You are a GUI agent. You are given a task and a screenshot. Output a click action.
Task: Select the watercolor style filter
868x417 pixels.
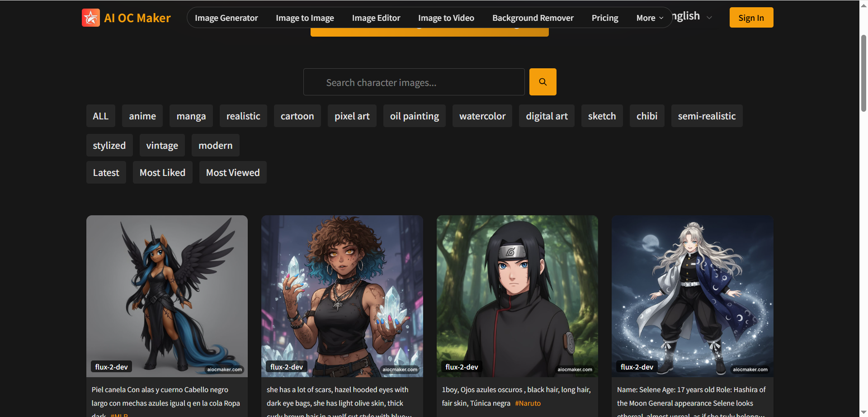pos(482,116)
